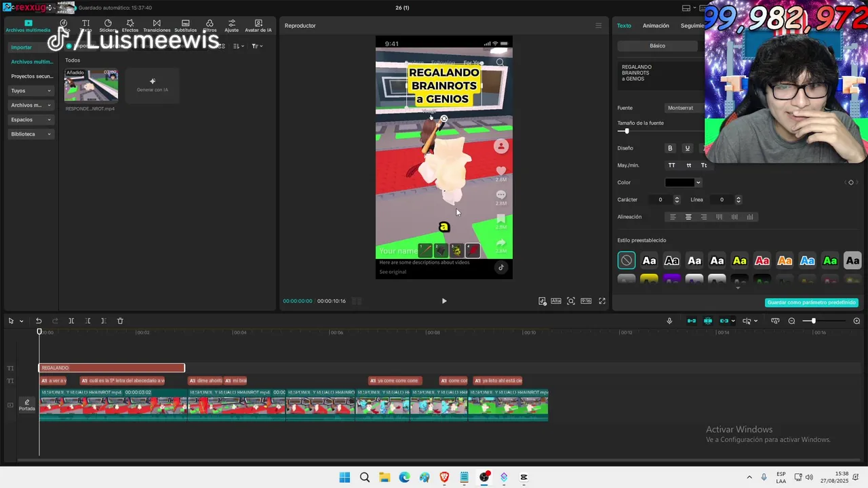Open Windows Start menu

tap(344, 477)
